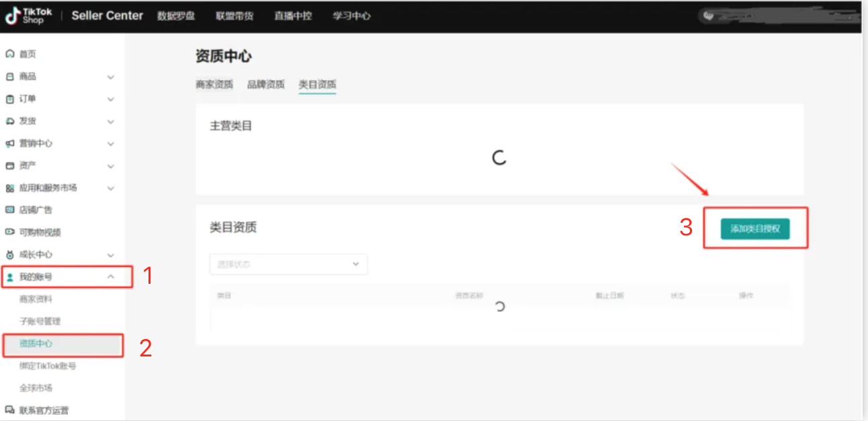Click the TikTok Shop logo icon
868x421 pixels.
pos(13,16)
